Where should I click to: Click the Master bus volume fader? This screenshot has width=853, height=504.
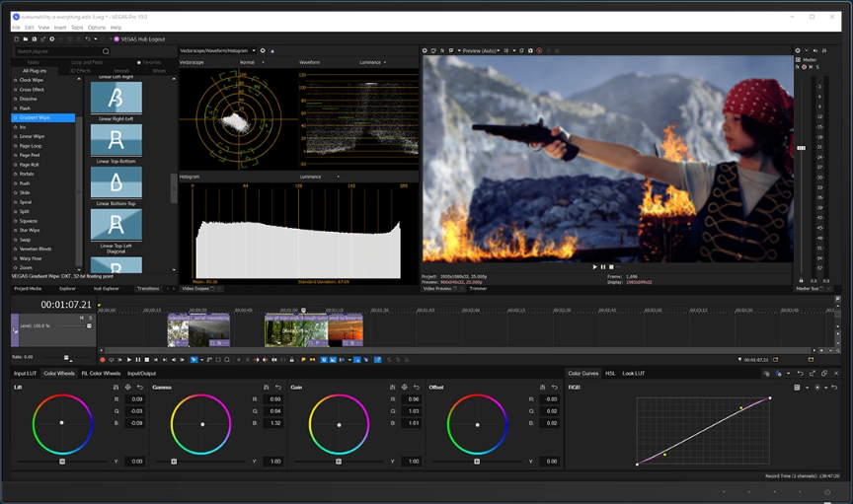click(802, 148)
